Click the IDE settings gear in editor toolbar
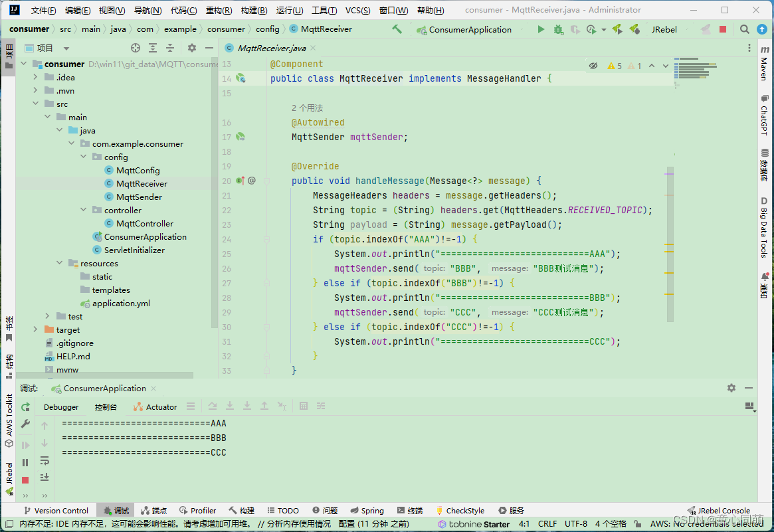This screenshot has width=774, height=532. click(191, 47)
